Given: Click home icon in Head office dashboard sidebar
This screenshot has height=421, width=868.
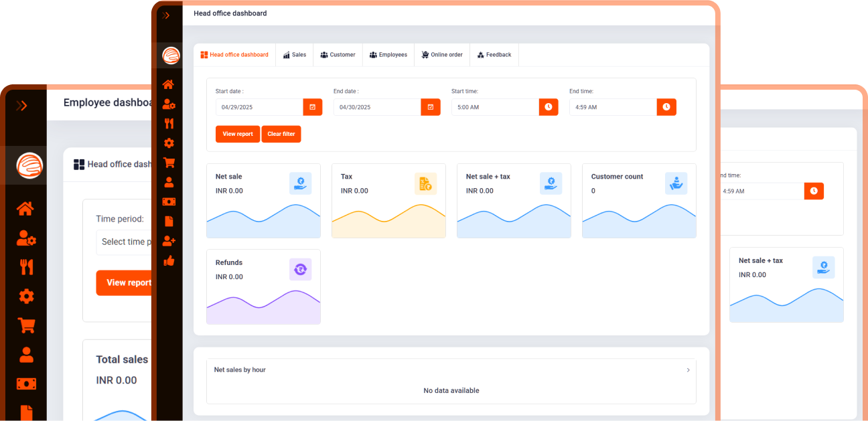Looking at the screenshot, I should [x=169, y=84].
